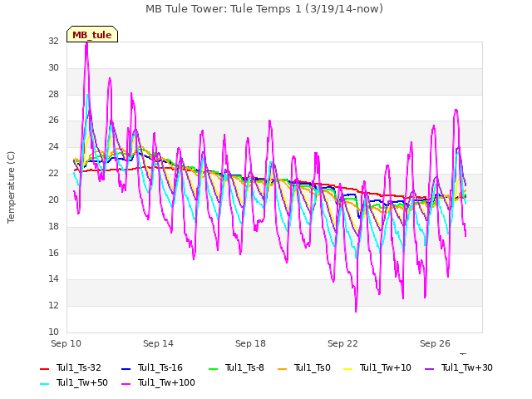Screen dimensions: 532x399
Task: Toggle the Tul1_Ts-8 legend entry
Action: (236, 367)
